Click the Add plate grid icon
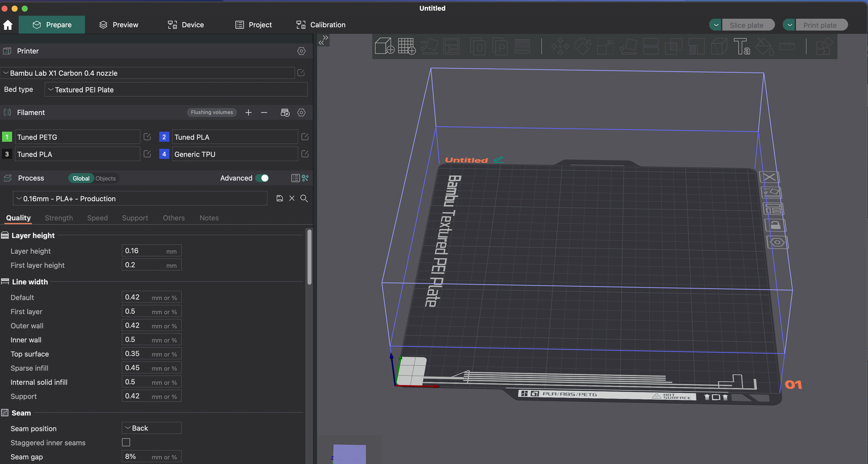The image size is (868, 464). pyautogui.click(x=407, y=46)
